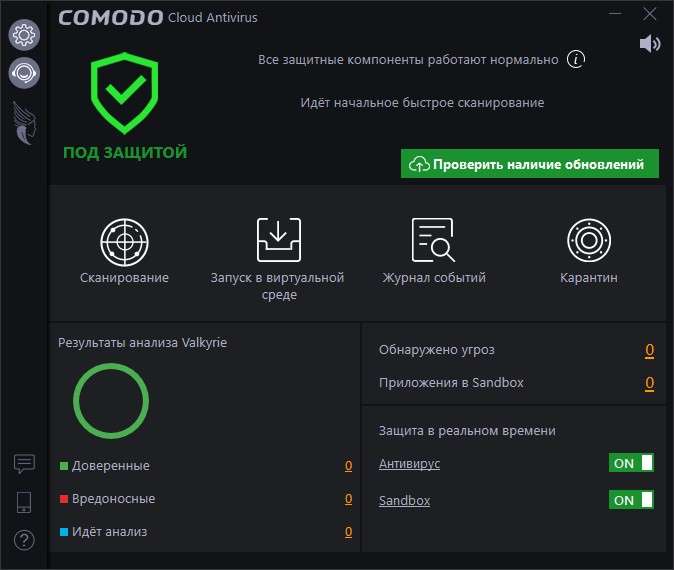The height and width of the screenshot is (570, 674).
Task: Toggle the Антивирус ON switch
Action: point(631,463)
